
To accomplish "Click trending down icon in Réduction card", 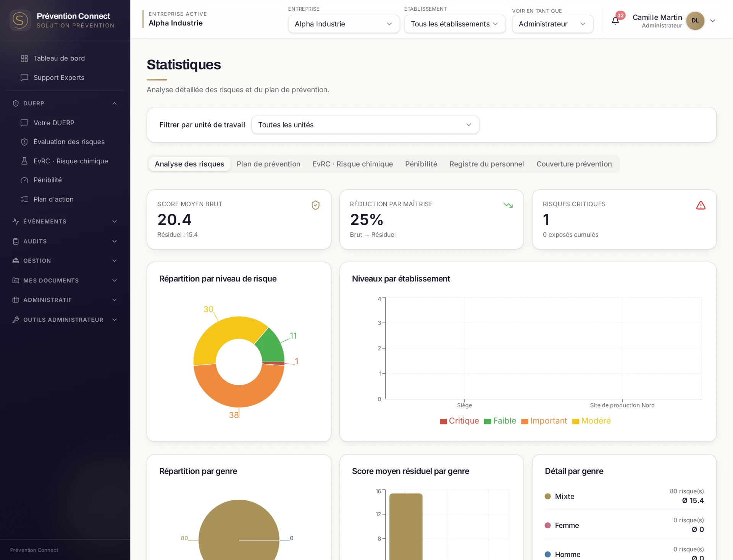I will pyautogui.click(x=508, y=205).
